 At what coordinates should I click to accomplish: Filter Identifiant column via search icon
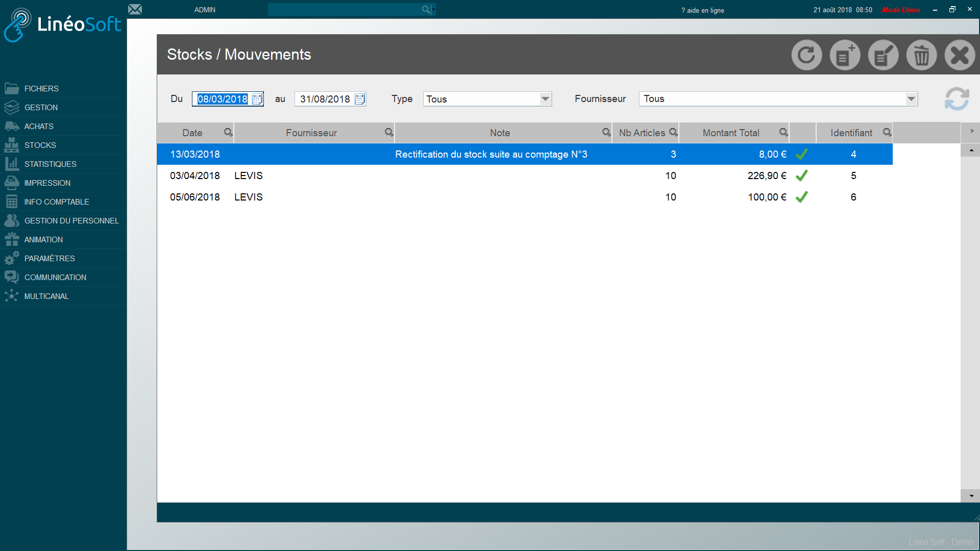[x=887, y=133]
